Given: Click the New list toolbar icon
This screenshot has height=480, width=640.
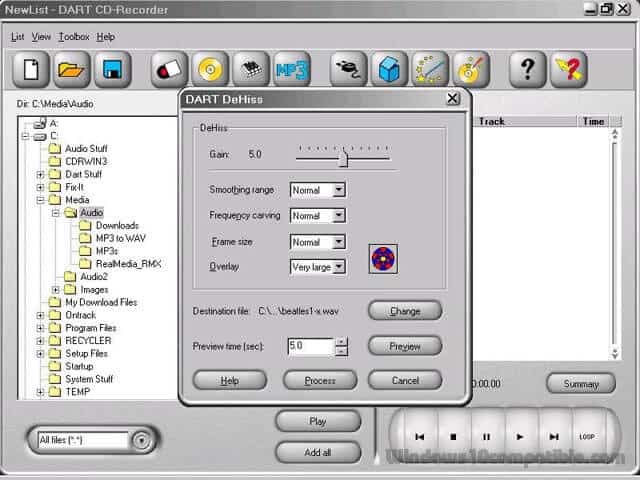Looking at the screenshot, I should pyautogui.click(x=31, y=70).
